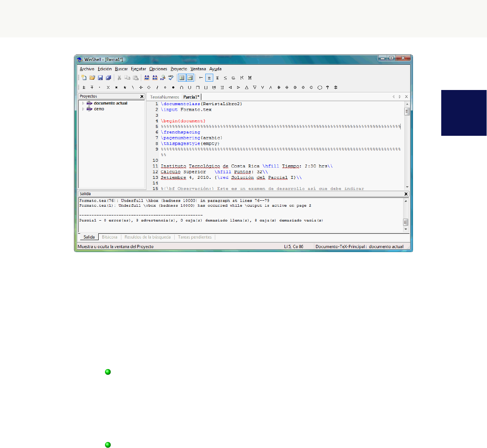
Task: Open the Tareas pendientes tab
Action: [x=195, y=237]
